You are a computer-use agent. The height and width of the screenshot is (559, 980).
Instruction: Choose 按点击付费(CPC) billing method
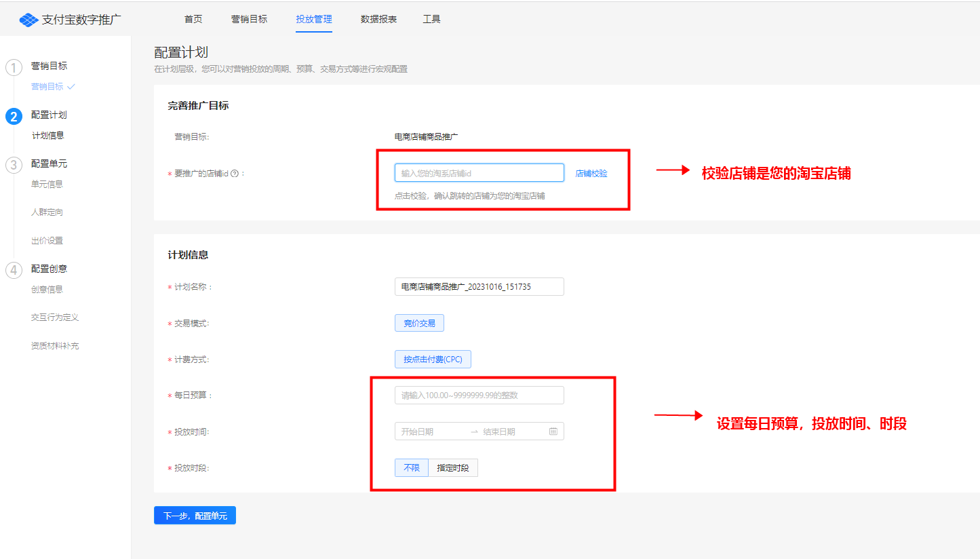pyautogui.click(x=433, y=359)
